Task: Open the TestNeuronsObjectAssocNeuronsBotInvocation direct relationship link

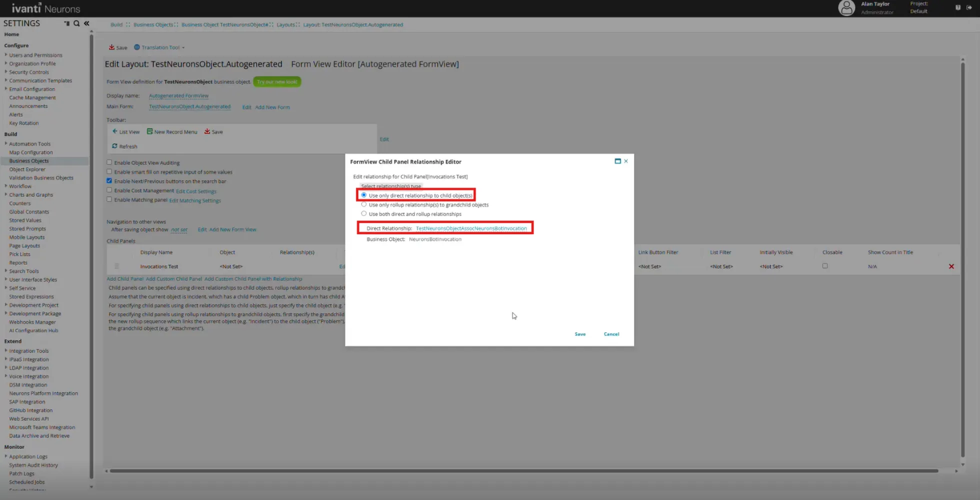Action: [x=471, y=228]
